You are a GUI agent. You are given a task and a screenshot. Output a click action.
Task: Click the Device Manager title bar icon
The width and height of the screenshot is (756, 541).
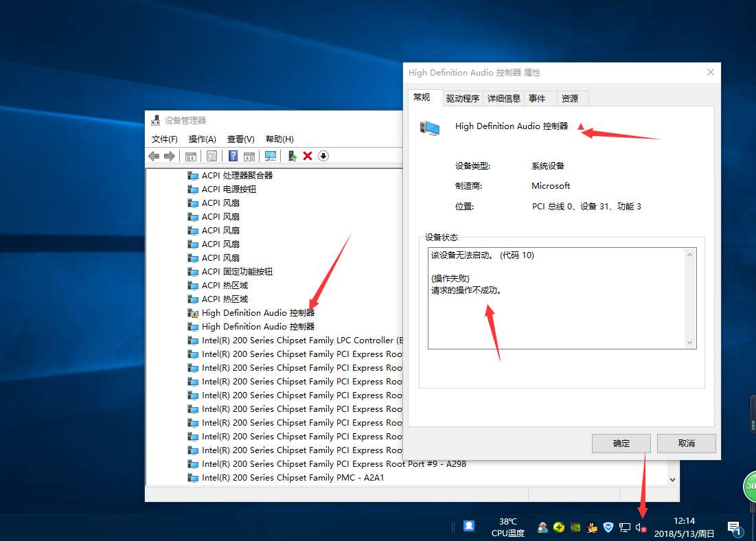pos(155,120)
